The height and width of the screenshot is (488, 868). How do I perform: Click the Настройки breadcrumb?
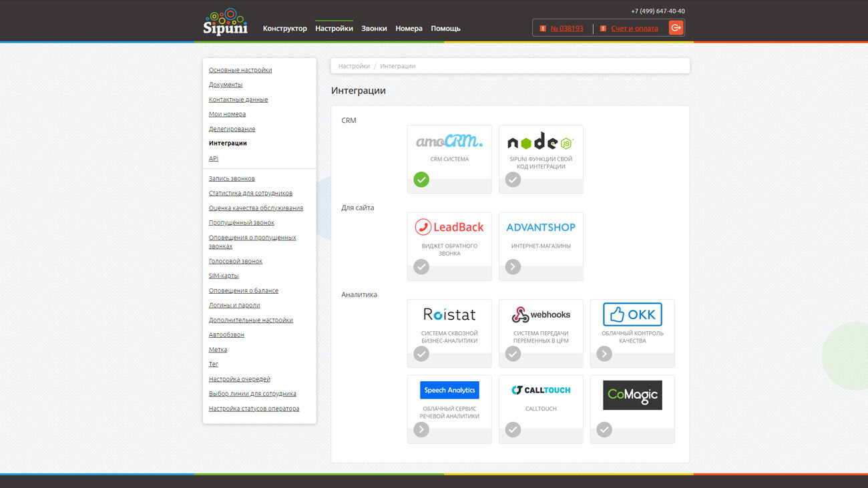coord(354,66)
